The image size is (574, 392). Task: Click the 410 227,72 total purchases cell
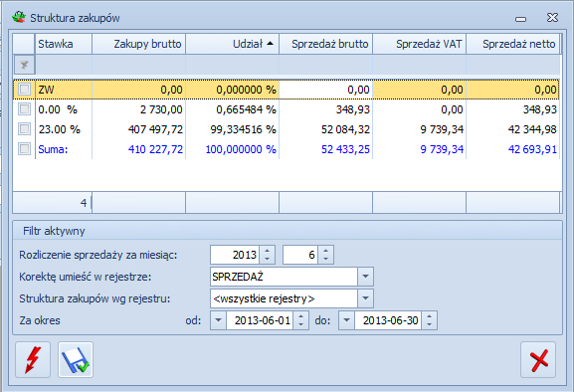pos(138,149)
